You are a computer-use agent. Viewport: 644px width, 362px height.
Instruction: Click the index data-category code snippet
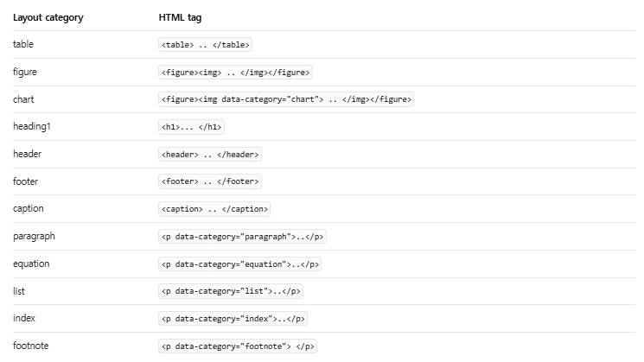pyautogui.click(x=233, y=319)
